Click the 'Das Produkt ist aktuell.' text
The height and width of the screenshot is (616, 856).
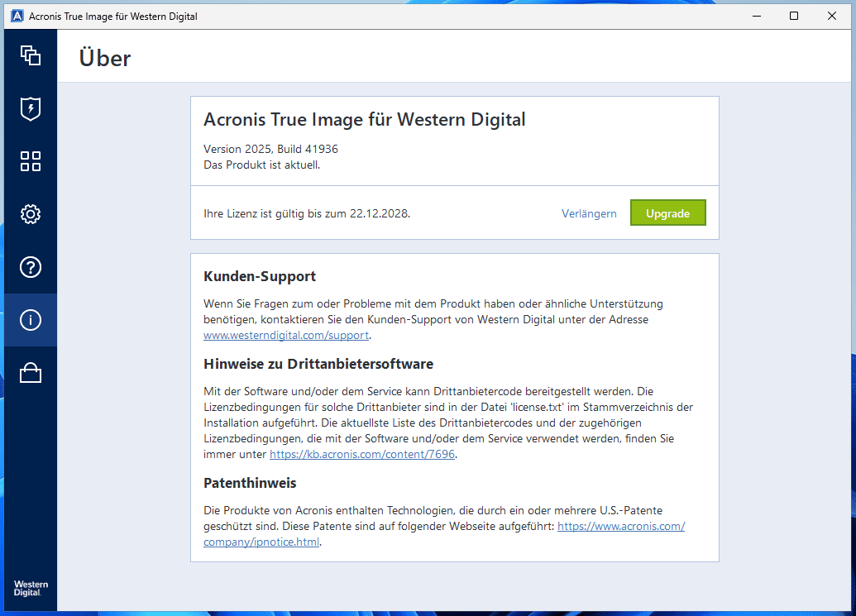pyautogui.click(x=262, y=165)
